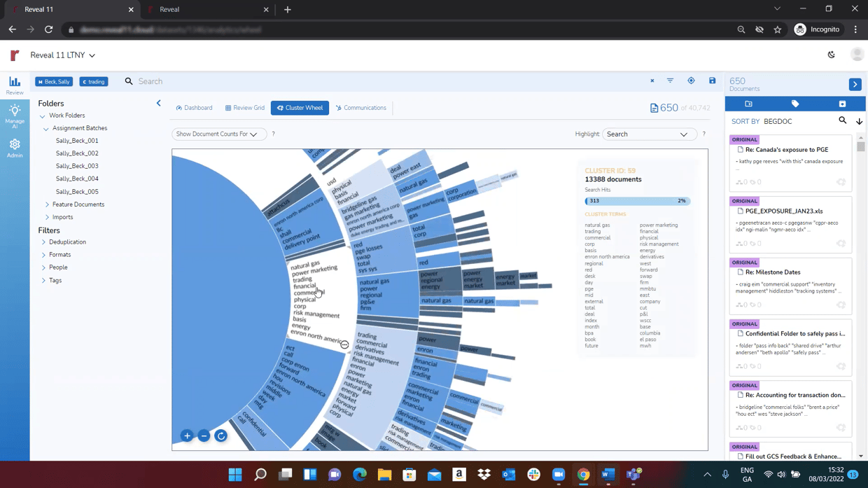This screenshot has width=868, height=488.
Task: Expand the Feature Documents folder
Action: [47, 204]
